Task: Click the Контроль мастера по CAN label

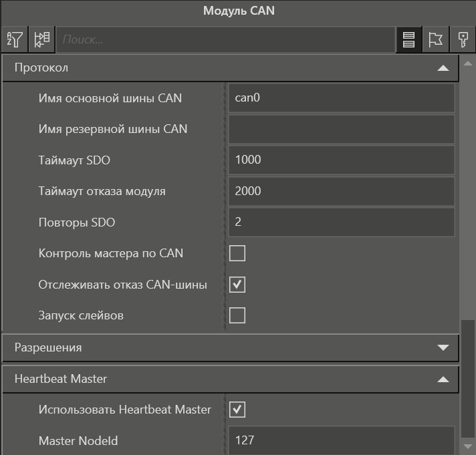Action: point(111,253)
